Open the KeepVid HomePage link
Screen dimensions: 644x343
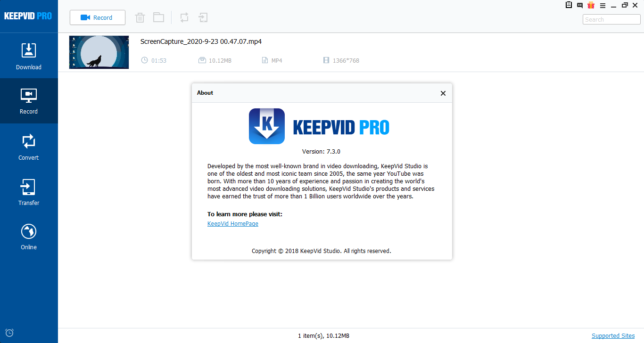click(x=233, y=224)
